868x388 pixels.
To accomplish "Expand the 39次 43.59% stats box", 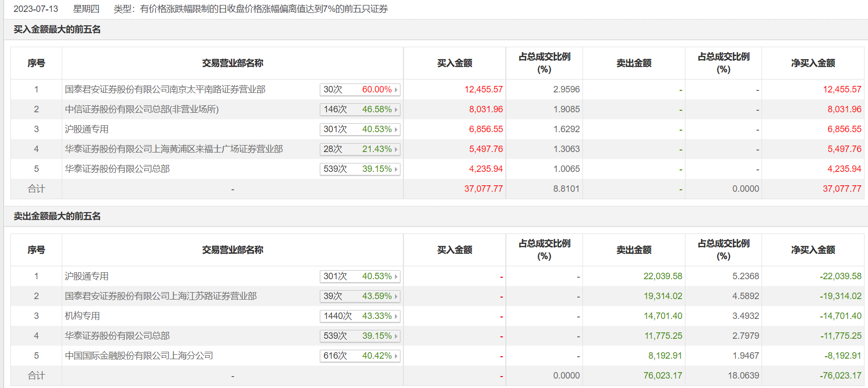I will pyautogui.click(x=360, y=296).
